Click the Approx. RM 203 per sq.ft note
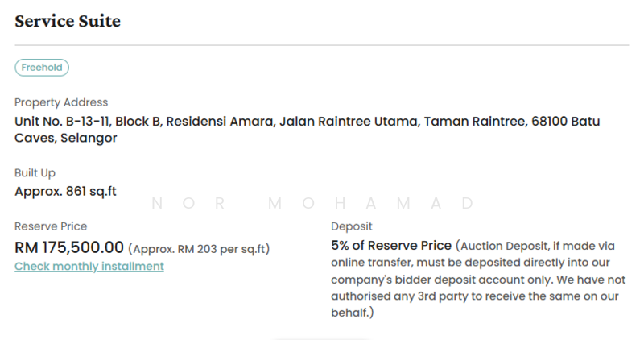This screenshot has height=340, width=644. 199,248
